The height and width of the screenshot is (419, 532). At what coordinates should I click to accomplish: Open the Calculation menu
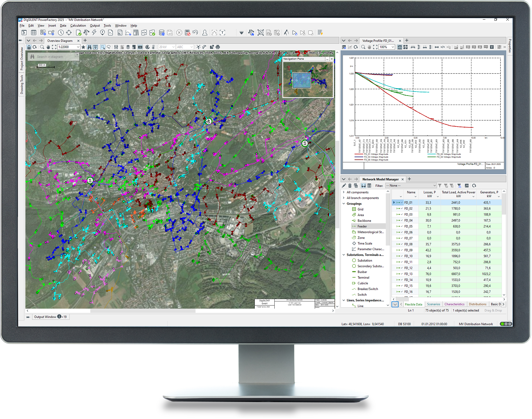pos(78,26)
